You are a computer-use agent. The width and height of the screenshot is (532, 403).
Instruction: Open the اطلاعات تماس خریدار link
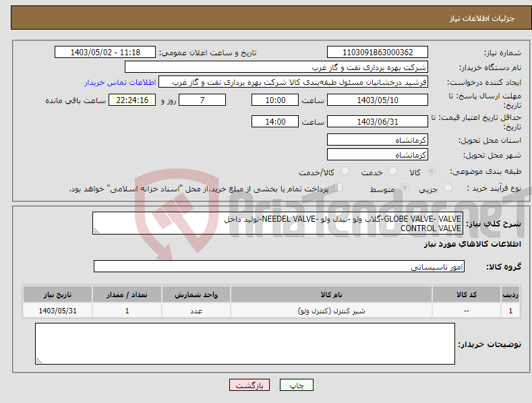tap(120, 82)
